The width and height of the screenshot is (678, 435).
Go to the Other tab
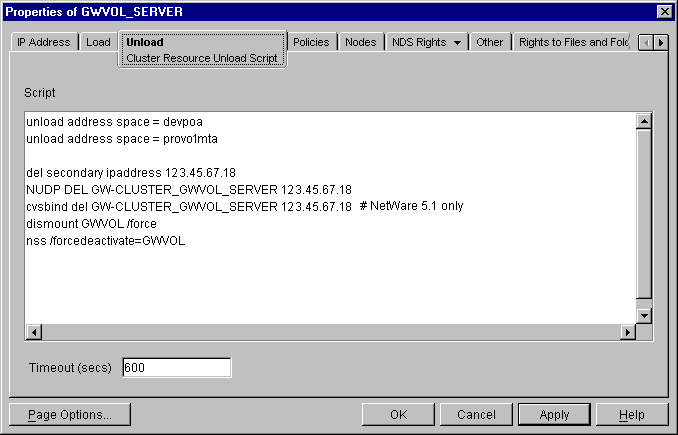point(490,42)
